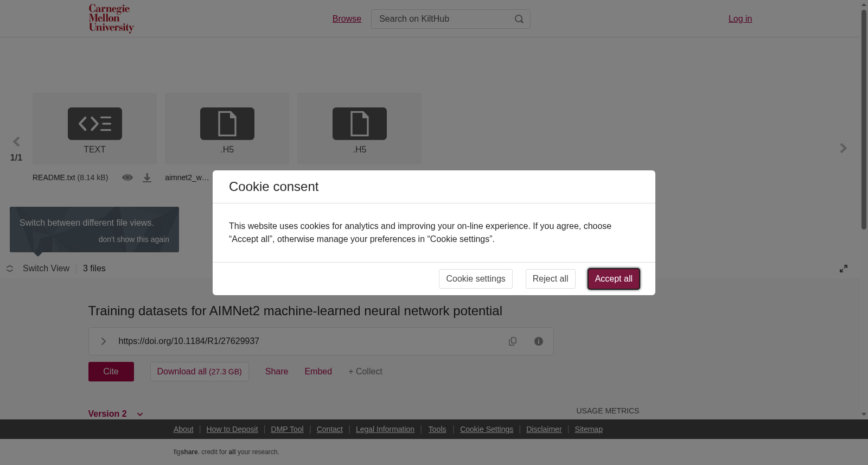Click + Collect option
This screenshot has width=868, height=465.
tap(366, 372)
